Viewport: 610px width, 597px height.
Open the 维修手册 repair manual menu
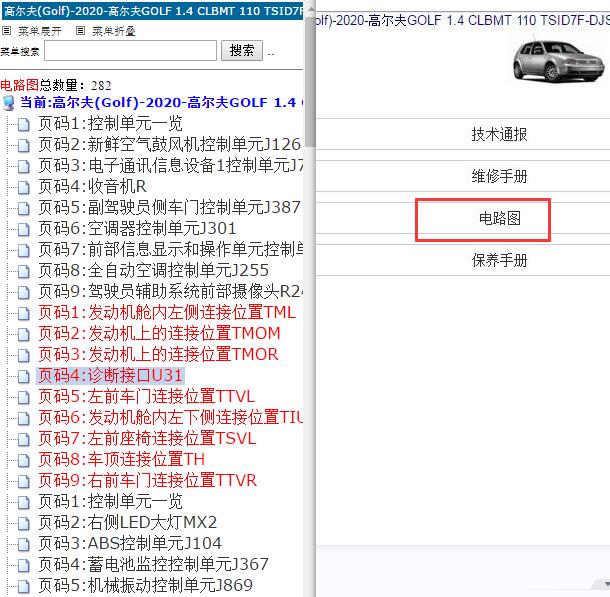click(x=499, y=176)
